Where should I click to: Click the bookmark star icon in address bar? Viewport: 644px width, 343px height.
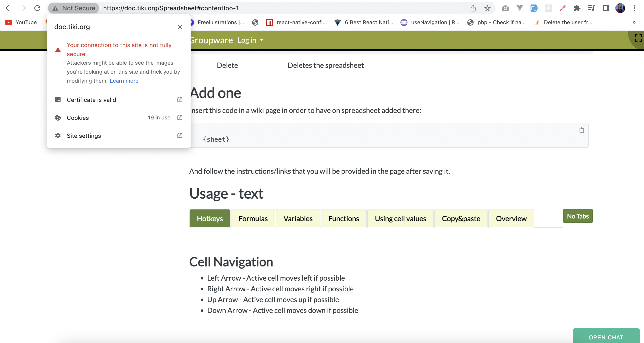pos(487,8)
